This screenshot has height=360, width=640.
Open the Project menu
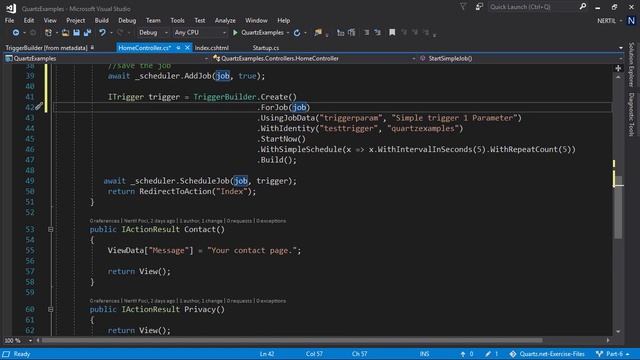point(76,20)
